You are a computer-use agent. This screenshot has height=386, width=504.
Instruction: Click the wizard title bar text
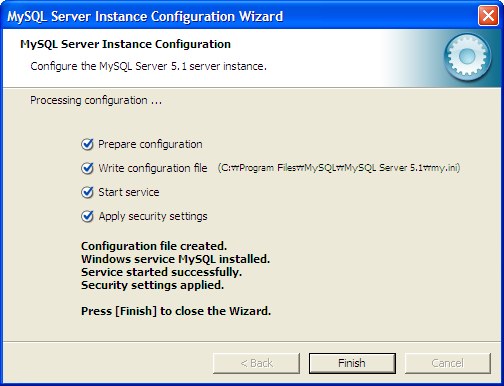coord(145,16)
